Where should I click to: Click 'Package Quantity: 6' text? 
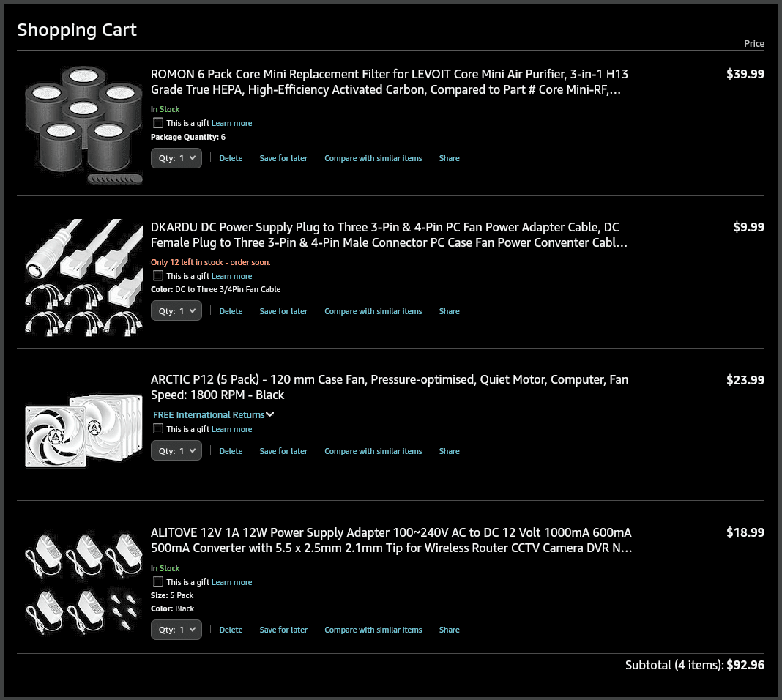point(188,137)
